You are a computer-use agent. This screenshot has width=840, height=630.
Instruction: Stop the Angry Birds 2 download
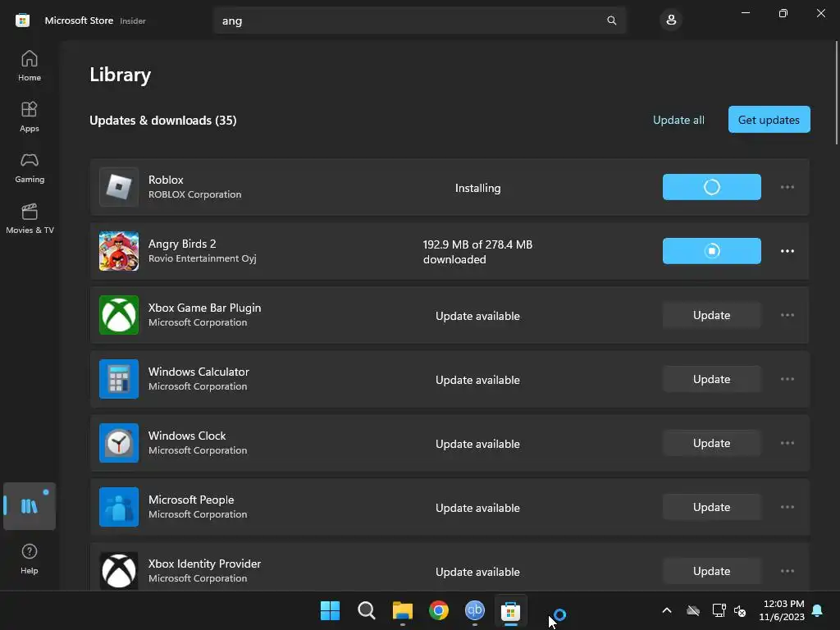[x=711, y=251]
